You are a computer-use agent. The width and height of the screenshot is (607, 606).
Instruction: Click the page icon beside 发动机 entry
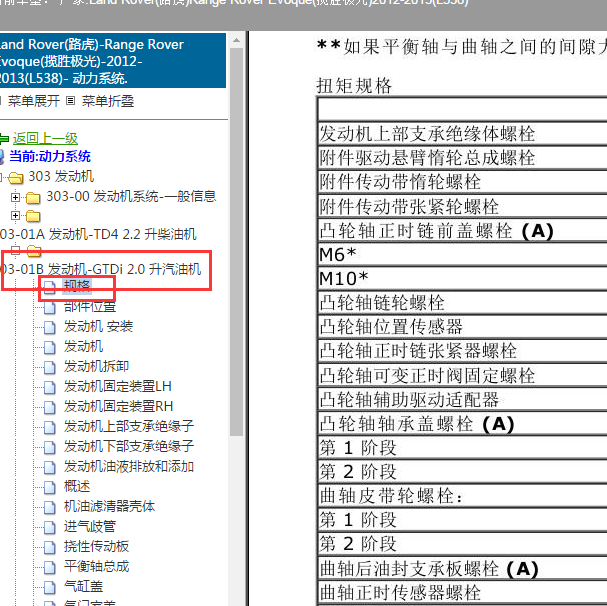coord(50,347)
